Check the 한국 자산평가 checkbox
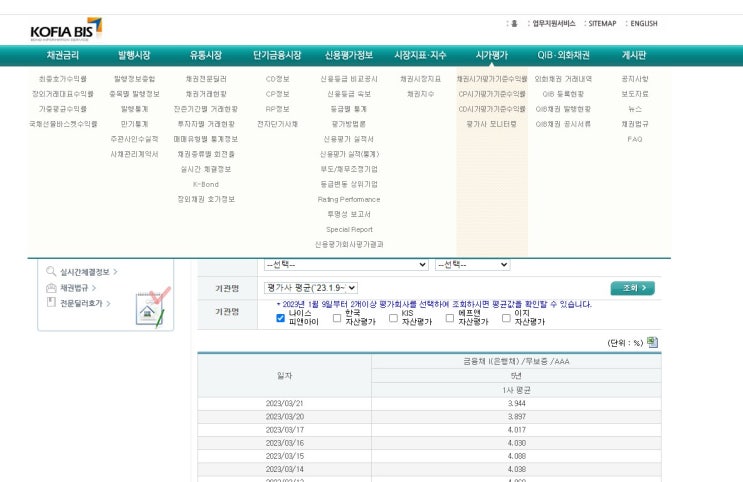Image resolution: width=743 pixels, height=482 pixels. pos(337,318)
